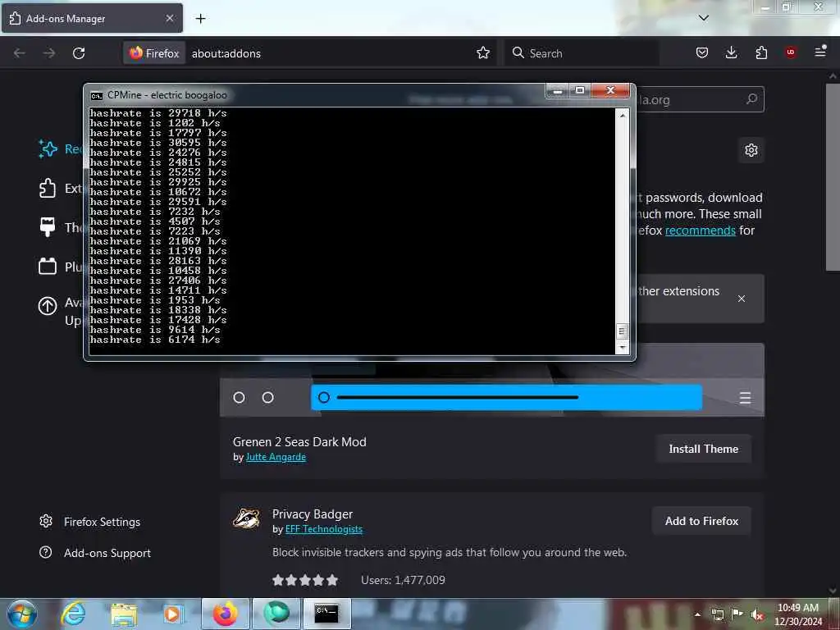Click the console scrollbar up arrow
The height and width of the screenshot is (630, 840).
tap(622, 115)
